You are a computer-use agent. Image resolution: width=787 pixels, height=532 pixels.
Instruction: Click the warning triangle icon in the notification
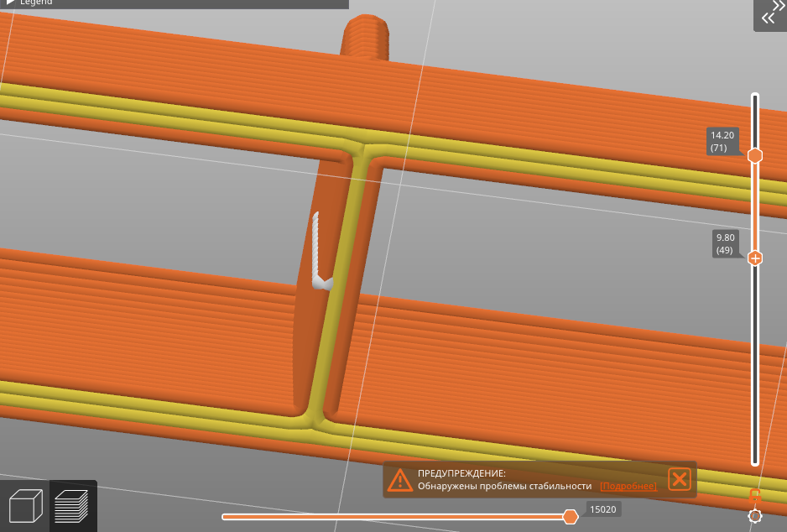(x=400, y=480)
